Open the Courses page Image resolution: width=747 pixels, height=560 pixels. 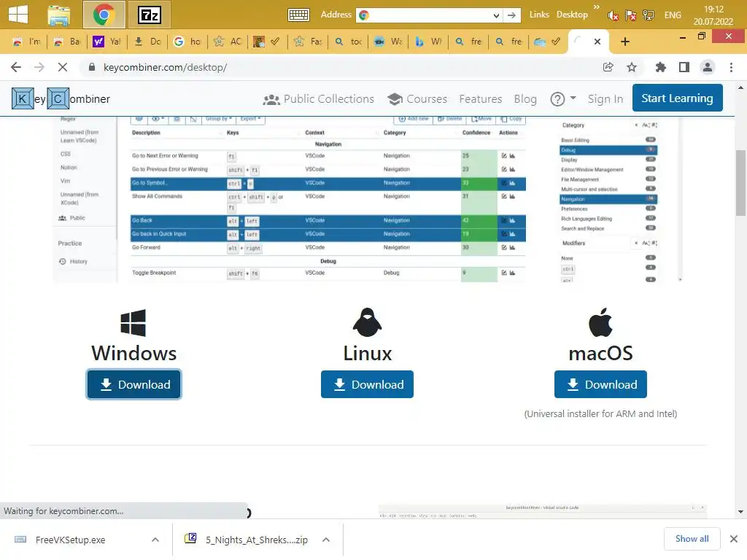pyautogui.click(x=417, y=99)
